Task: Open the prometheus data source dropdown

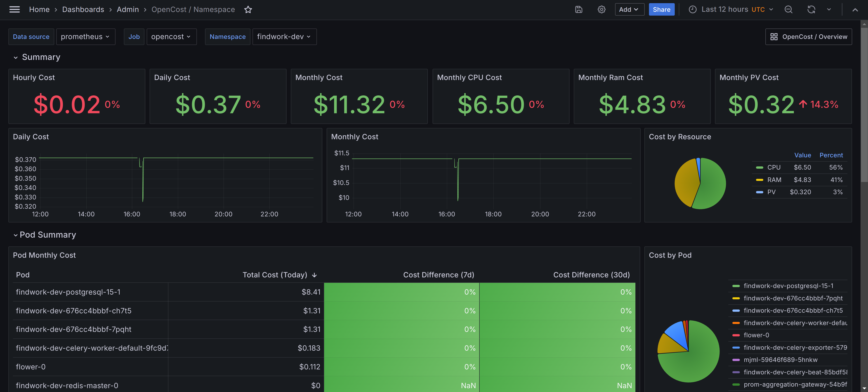Action: pyautogui.click(x=86, y=37)
